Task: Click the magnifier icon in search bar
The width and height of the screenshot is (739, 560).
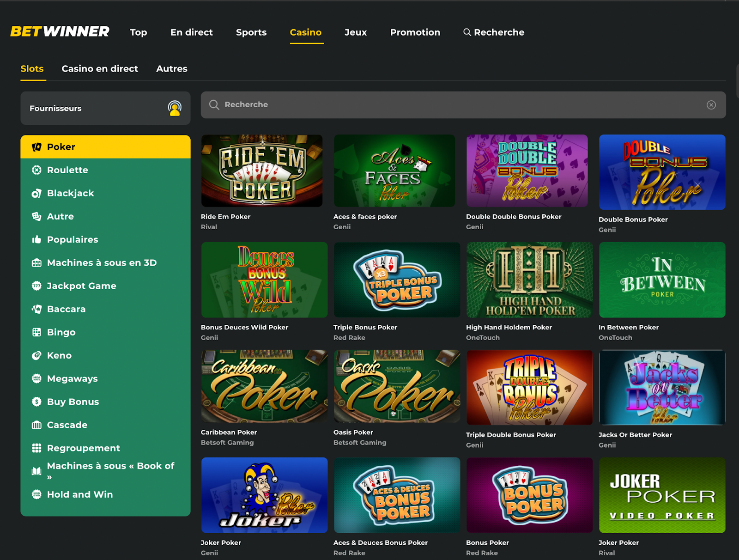Action: tap(214, 105)
